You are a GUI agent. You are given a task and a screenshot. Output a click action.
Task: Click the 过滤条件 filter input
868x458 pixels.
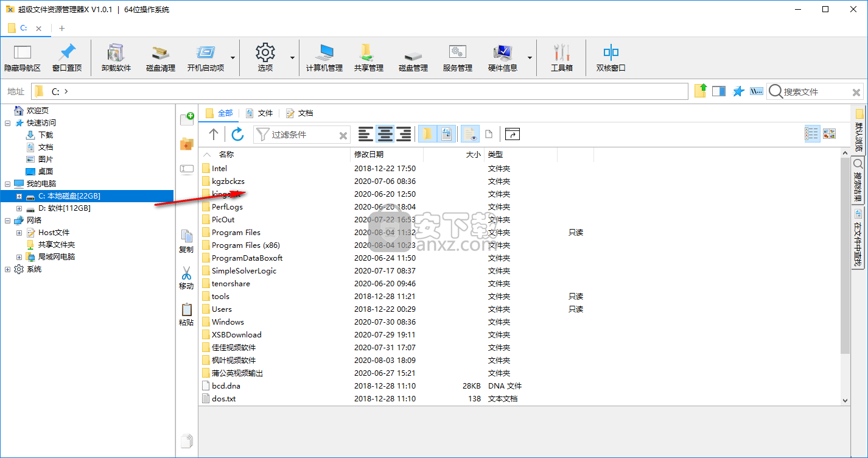click(x=303, y=135)
